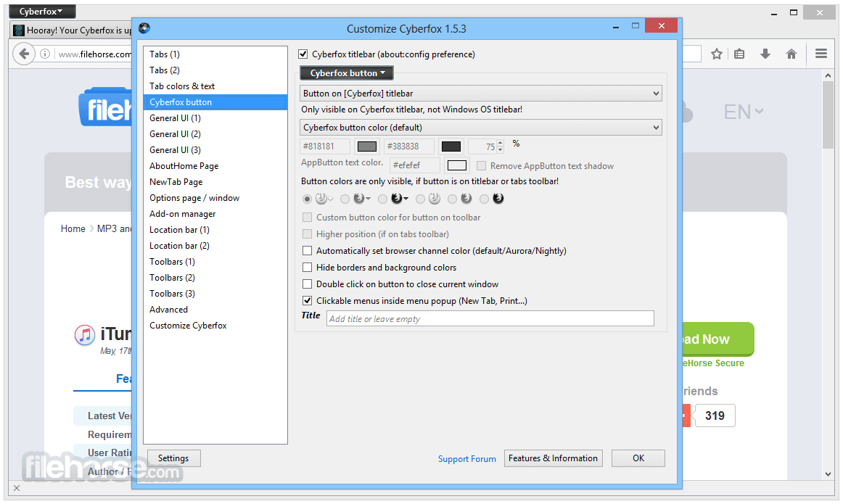Go back using the browser back arrow
843x504 pixels.
pyautogui.click(x=24, y=54)
